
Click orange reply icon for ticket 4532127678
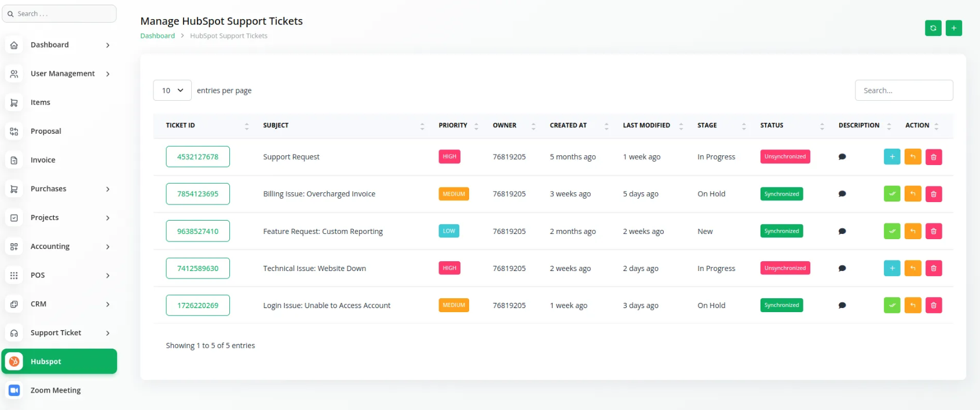pos(913,157)
